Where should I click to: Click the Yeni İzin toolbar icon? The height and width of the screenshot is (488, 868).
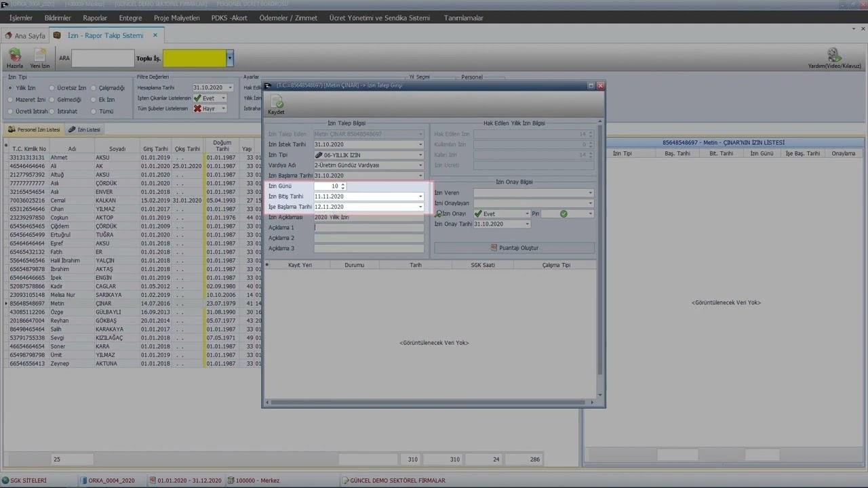[40, 58]
